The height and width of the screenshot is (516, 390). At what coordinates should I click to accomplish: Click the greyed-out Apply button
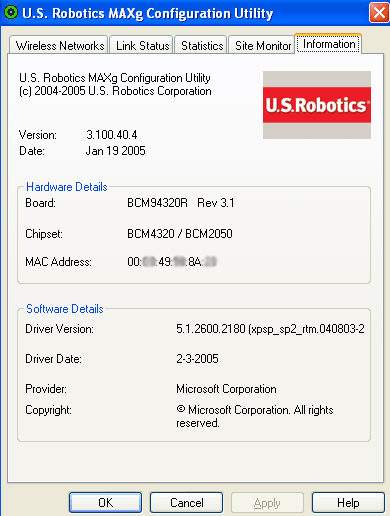267,502
